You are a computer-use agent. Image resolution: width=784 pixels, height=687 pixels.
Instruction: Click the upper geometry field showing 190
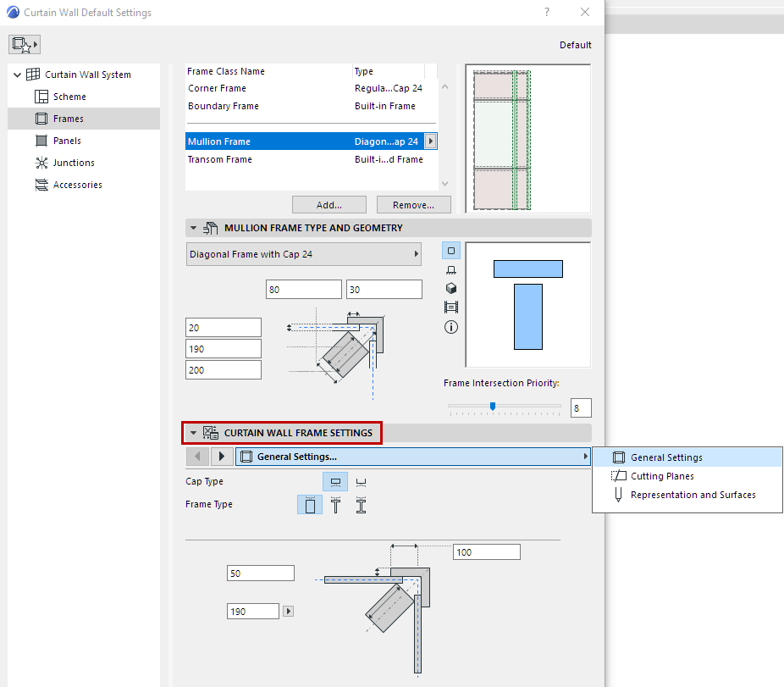pyautogui.click(x=223, y=349)
